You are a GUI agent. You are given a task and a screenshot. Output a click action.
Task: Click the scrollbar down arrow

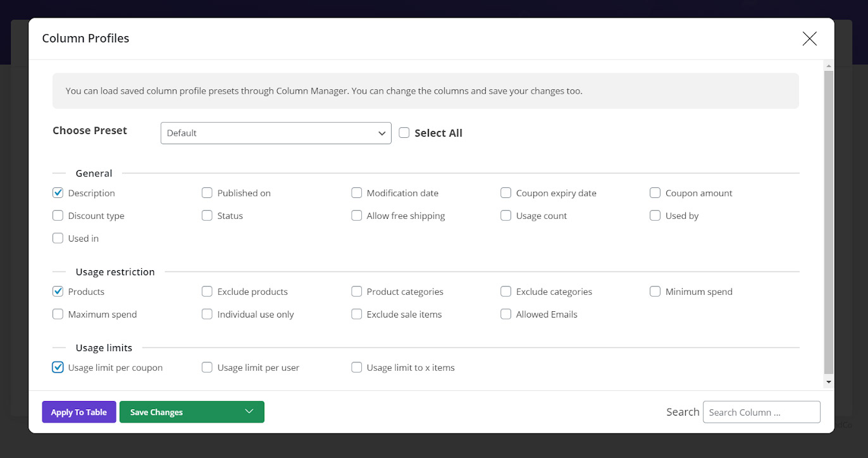[829, 382]
